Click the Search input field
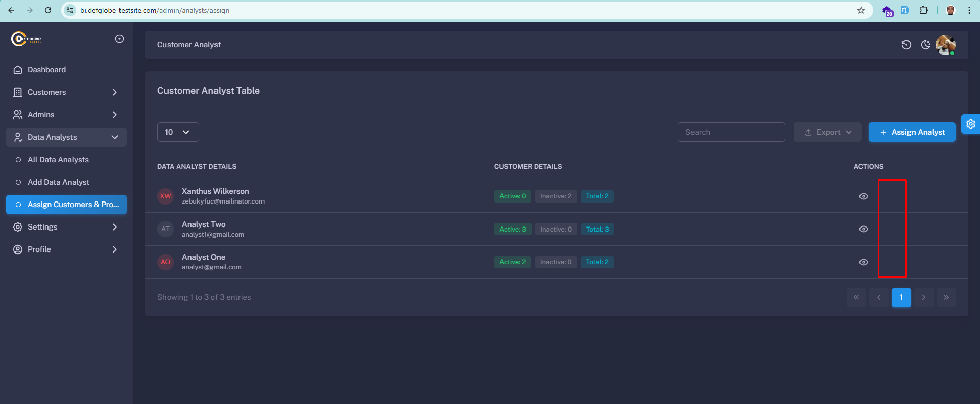Image resolution: width=980 pixels, height=404 pixels. click(x=731, y=132)
